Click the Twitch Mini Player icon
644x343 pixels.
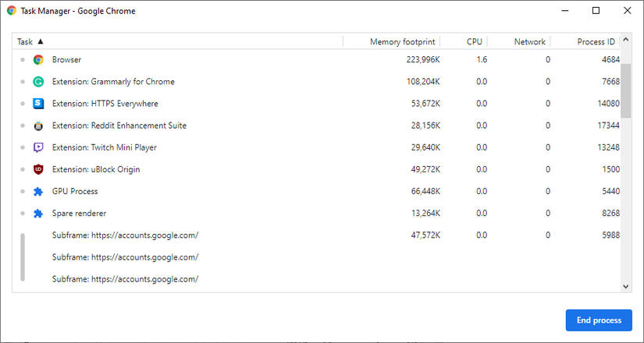click(38, 147)
